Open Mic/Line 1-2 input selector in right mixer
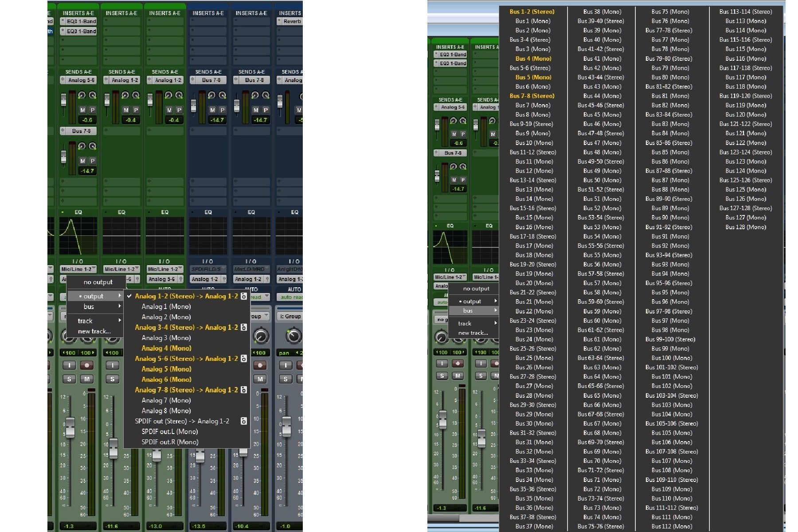Viewport: 798px width, 532px height. 450,277
